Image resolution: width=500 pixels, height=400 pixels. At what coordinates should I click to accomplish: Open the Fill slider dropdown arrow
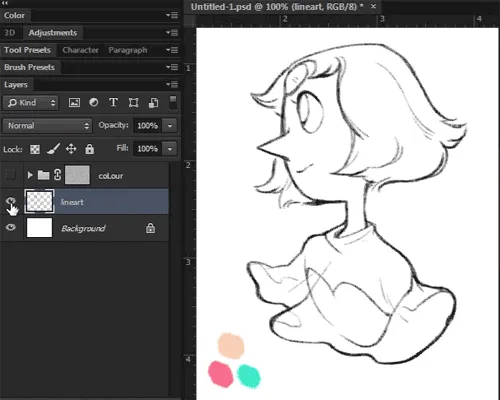tap(170, 149)
